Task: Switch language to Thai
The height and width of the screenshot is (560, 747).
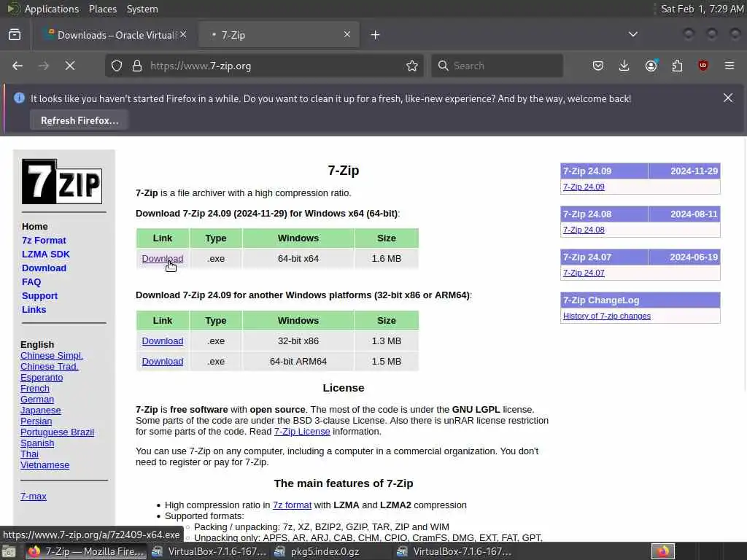Action: tap(29, 454)
